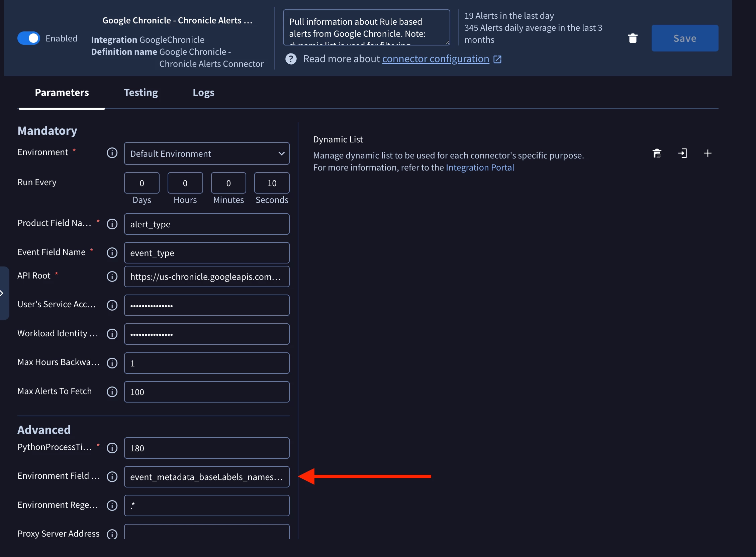Show info for Product Field Name
756x557 pixels.
[112, 224]
